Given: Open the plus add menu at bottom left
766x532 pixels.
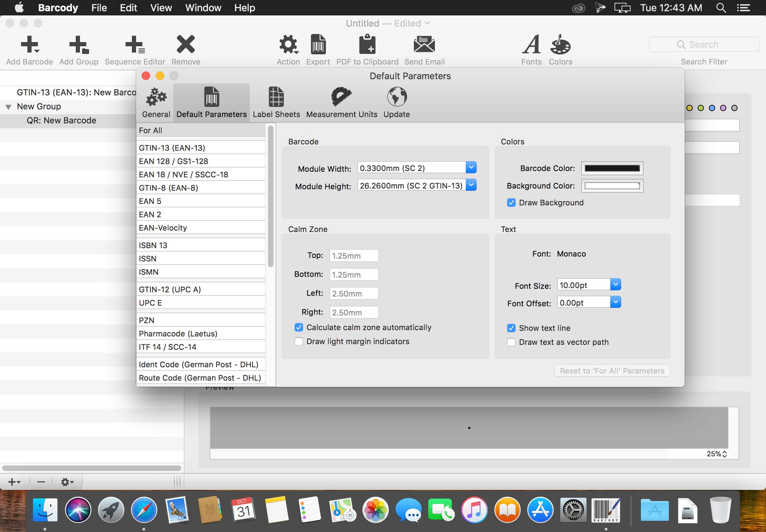Looking at the screenshot, I should tap(14, 482).
